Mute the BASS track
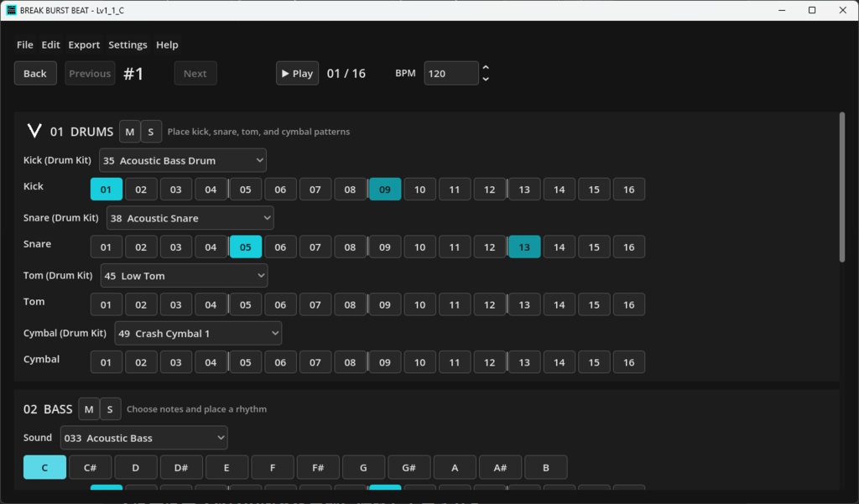Screen dimensions: 859x504 click(x=89, y=409)
